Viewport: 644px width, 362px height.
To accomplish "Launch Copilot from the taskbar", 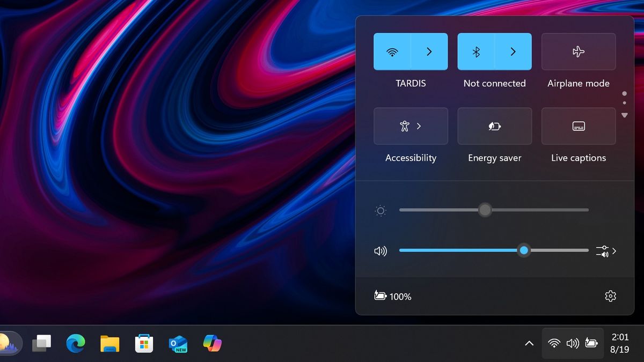I will (x=212, y=343).
